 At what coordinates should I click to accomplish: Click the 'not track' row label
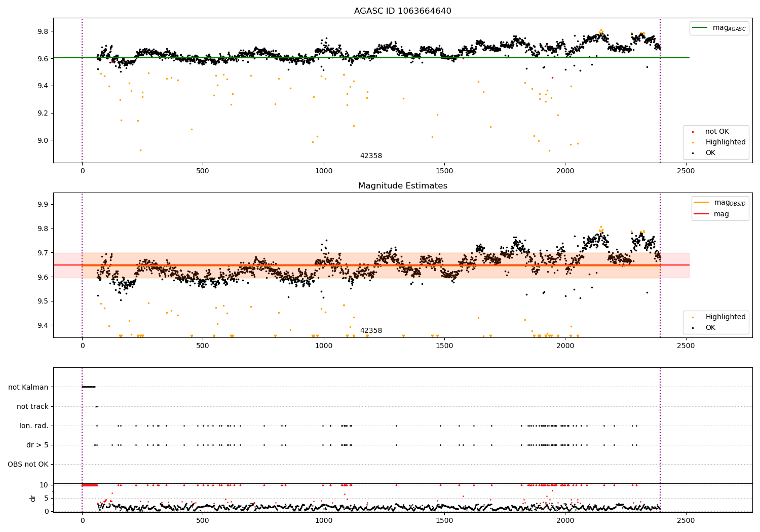point(32,407)
